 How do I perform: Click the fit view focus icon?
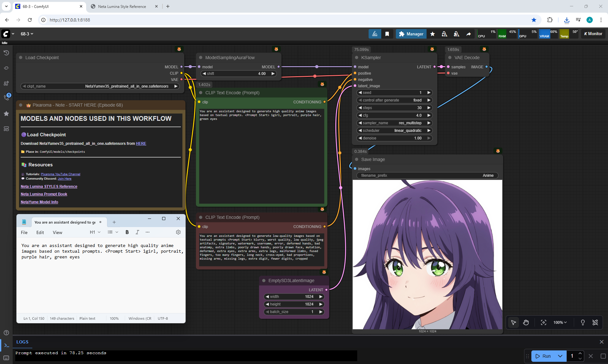[x=543, y=322]
